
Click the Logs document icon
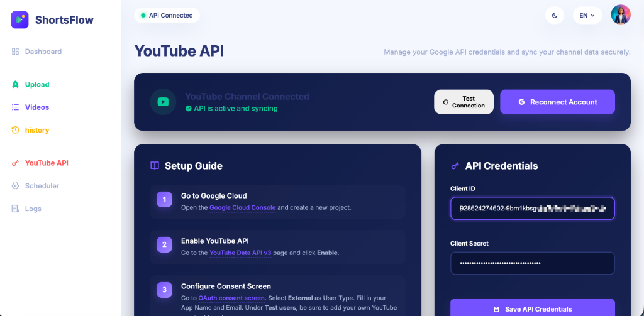click(15, 209)
